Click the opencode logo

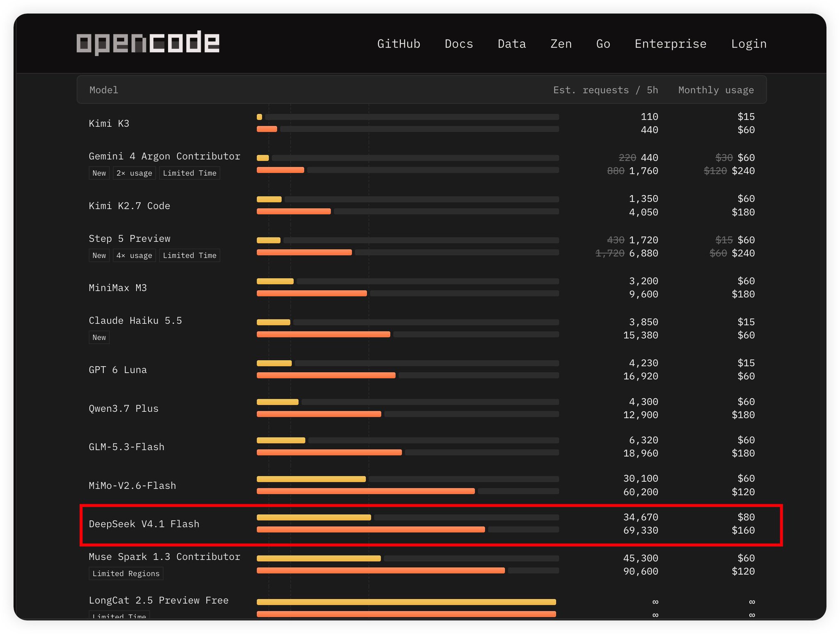148,43
